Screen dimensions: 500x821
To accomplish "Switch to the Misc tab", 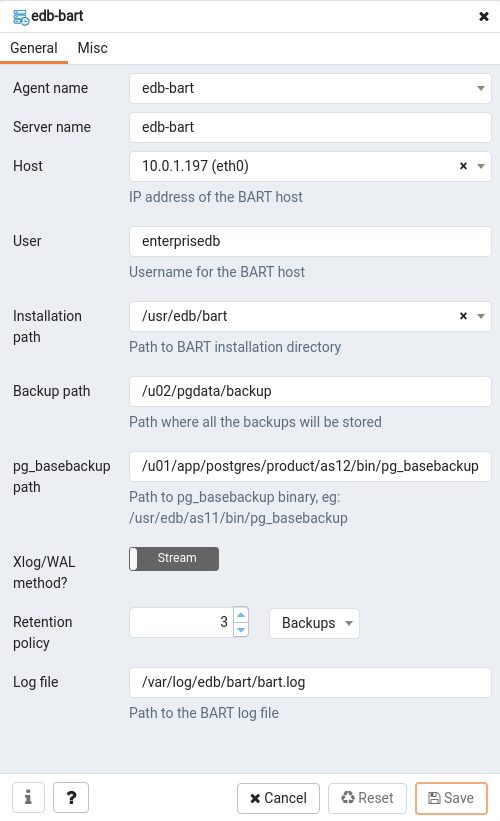I will pyautogui.click(x=93, y=48).
